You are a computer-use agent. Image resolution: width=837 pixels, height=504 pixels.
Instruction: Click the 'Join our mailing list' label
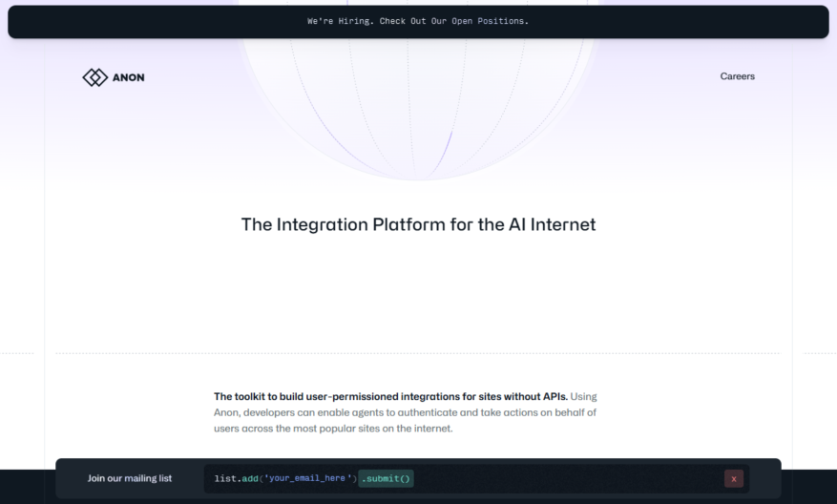[x=130, y=478]
